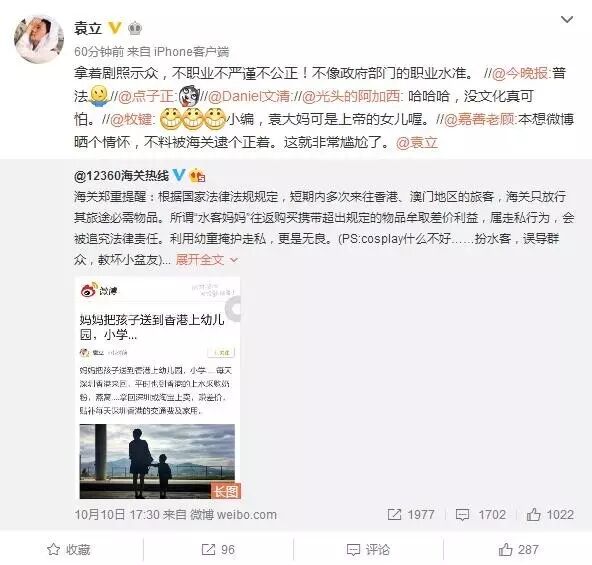Image resolution: width=592 pixels, height=565 pixels.
Task: Repost this post showing 96 shares
Action: point(218,550)
